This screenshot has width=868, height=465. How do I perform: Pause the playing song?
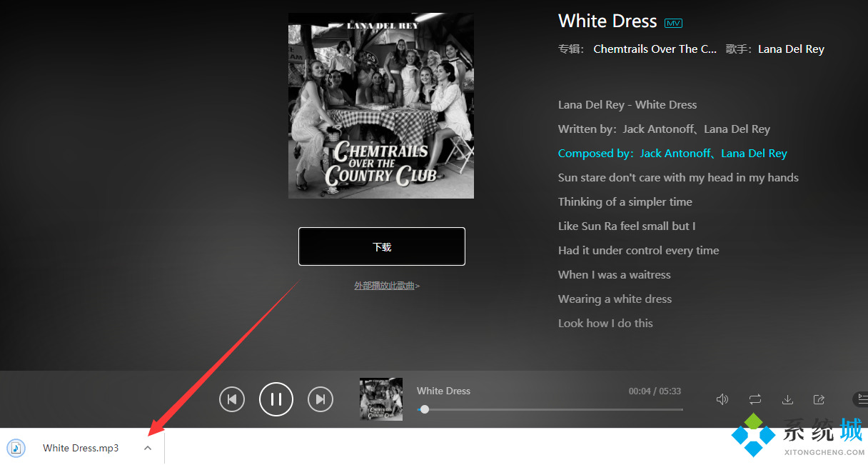pyautogui.click(x=276, y=399)
